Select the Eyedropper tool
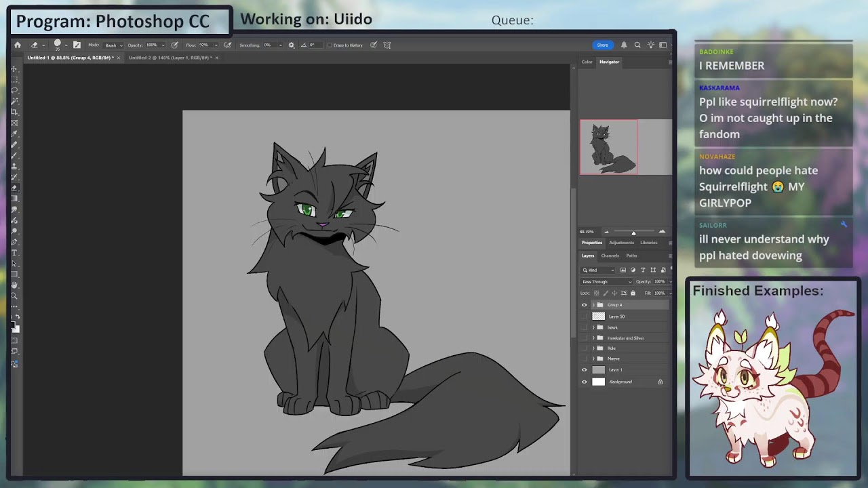Viewport: 868px width, 488px height. (14, 134)
